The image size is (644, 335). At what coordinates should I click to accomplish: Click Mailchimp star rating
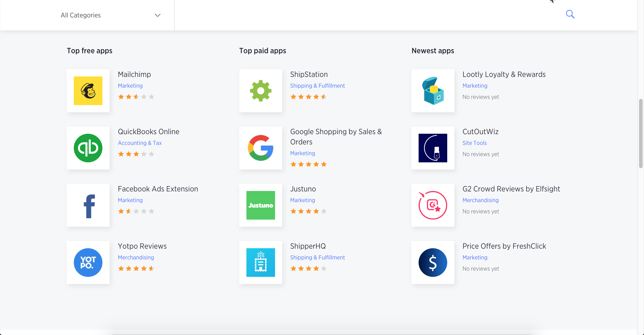pos(136,97)
